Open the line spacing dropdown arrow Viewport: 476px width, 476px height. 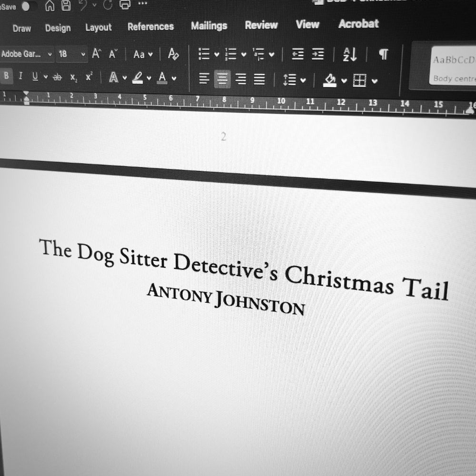point(303,81)
